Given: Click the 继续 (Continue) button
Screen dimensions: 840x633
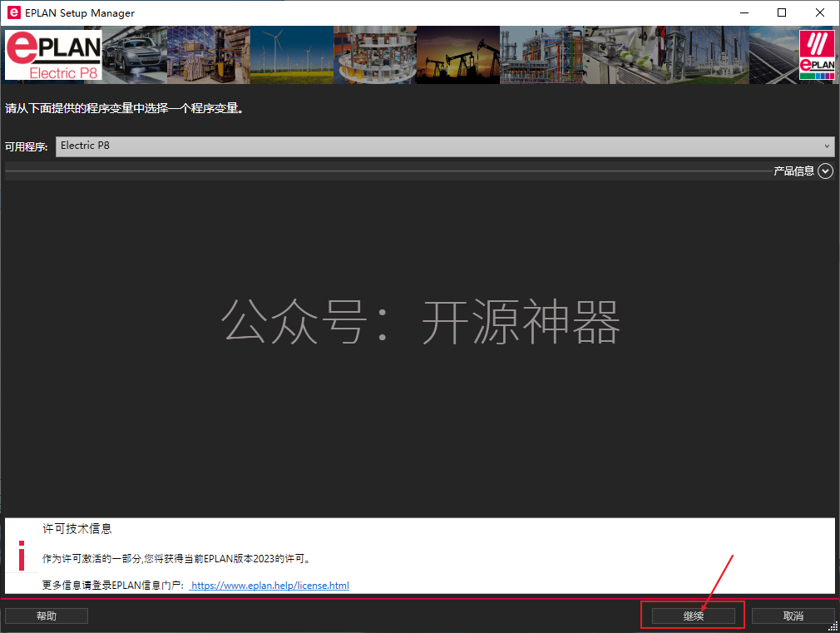Looking at the screenshot, I should [x=694, y=616].
